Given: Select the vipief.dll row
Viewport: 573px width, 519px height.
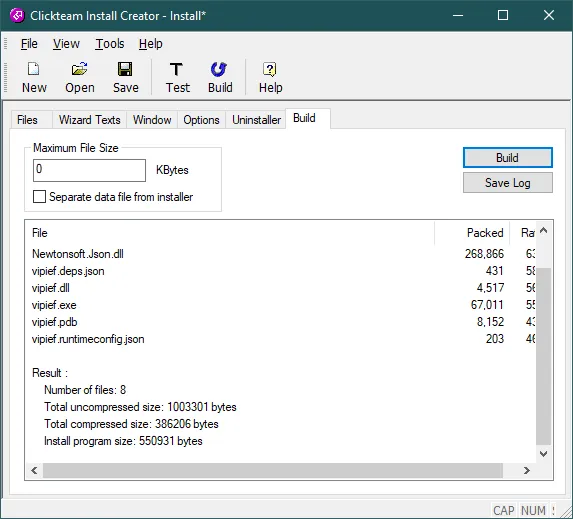Looking at the screenshot, I should 281,288.
